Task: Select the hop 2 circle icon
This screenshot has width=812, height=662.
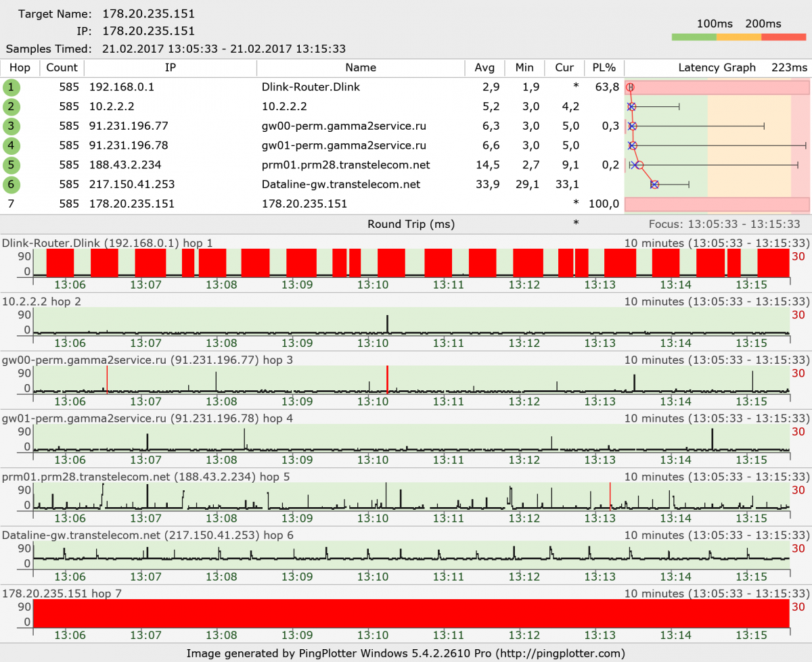Action: (12, 107)
